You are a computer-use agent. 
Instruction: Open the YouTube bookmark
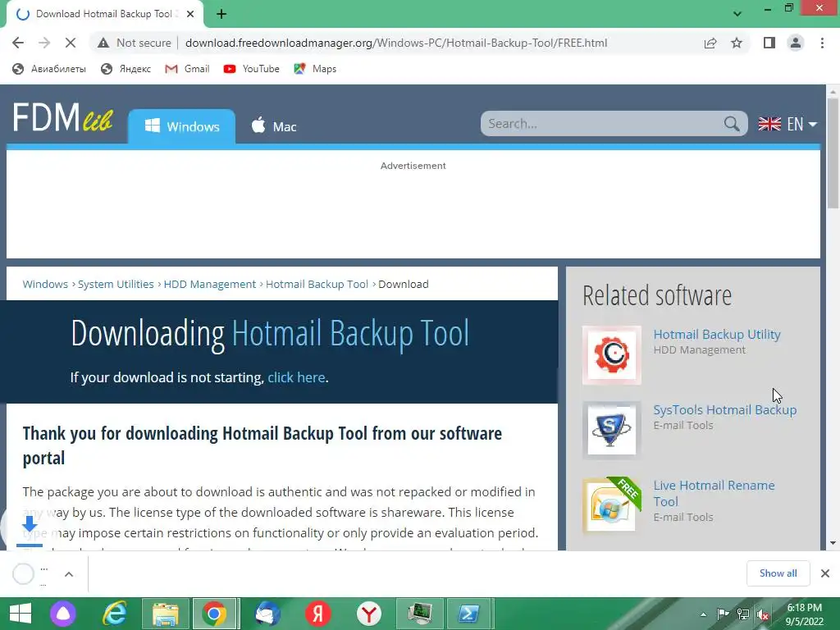click(x=251, y=69)
